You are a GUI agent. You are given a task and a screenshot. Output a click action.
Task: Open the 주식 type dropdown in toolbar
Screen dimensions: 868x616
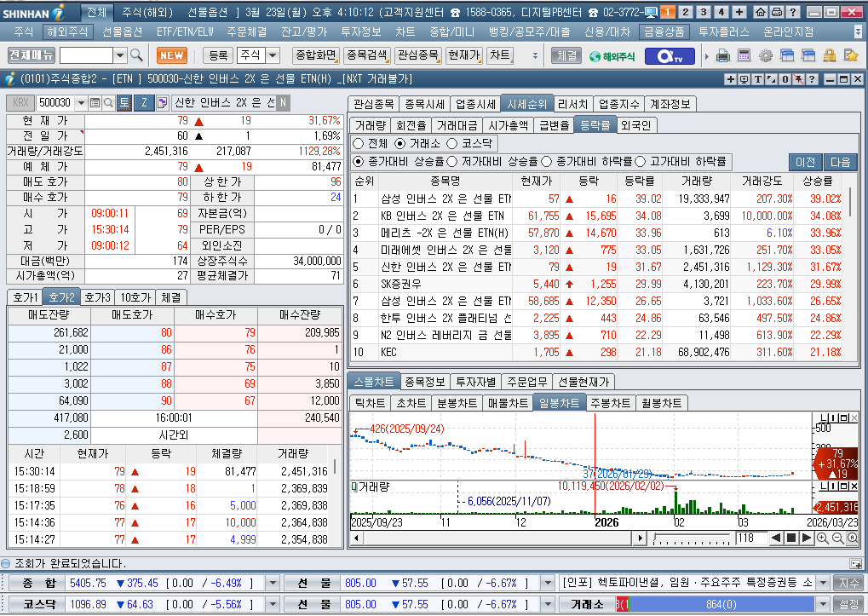273,55
